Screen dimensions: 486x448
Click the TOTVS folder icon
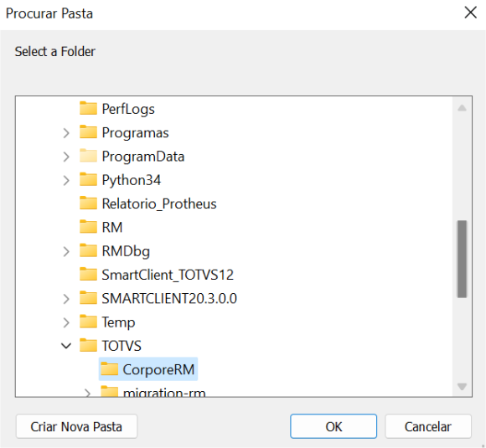88,346
